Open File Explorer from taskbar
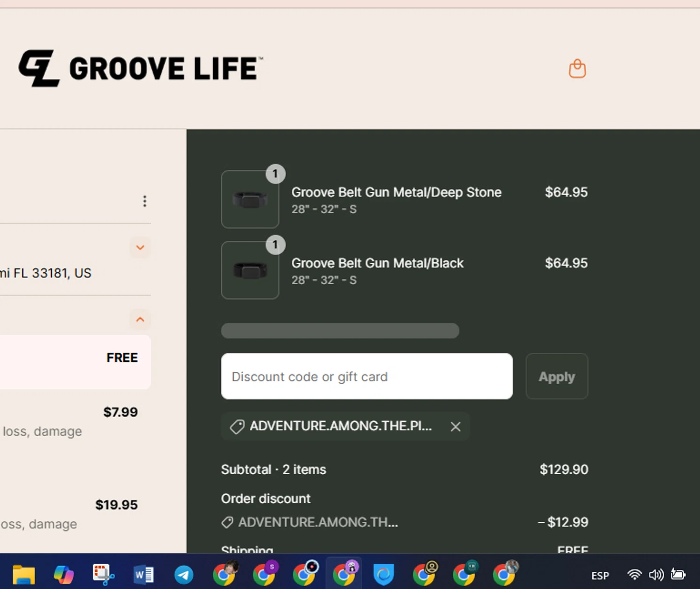Screen dimensions: 700x589 24,575
